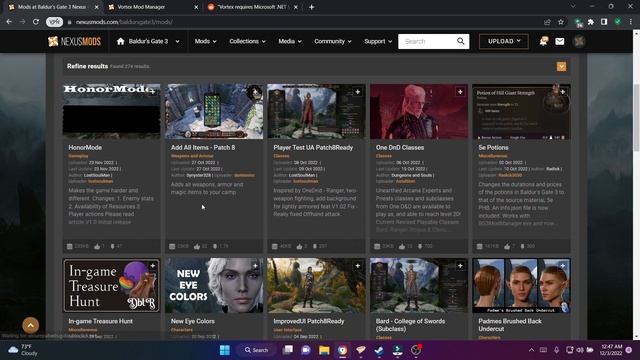Screen dimensions: 640x360
Task: Click plus icon on One DnD Classes thumbnail
Action: [x=460, y=92]
